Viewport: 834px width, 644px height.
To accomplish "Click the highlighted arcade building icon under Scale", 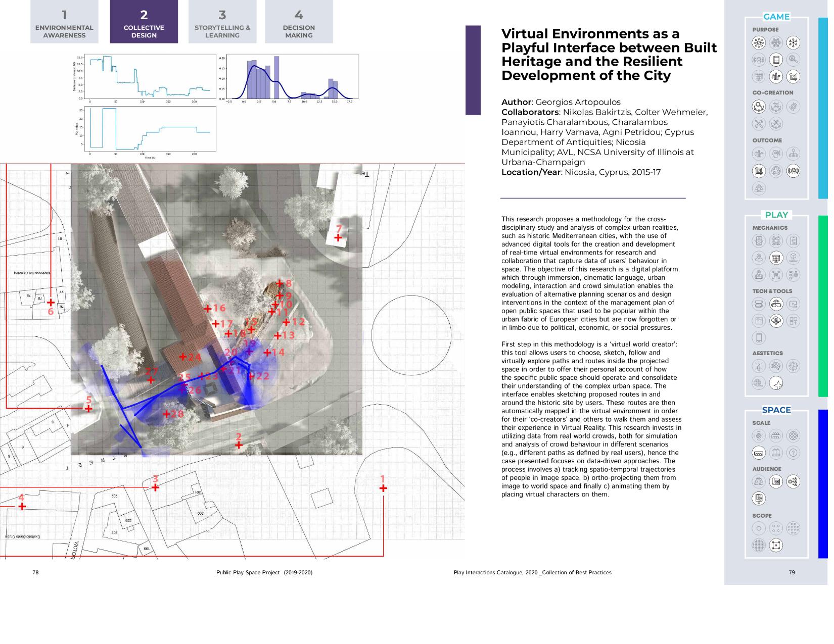I will [x=759, y=453].
